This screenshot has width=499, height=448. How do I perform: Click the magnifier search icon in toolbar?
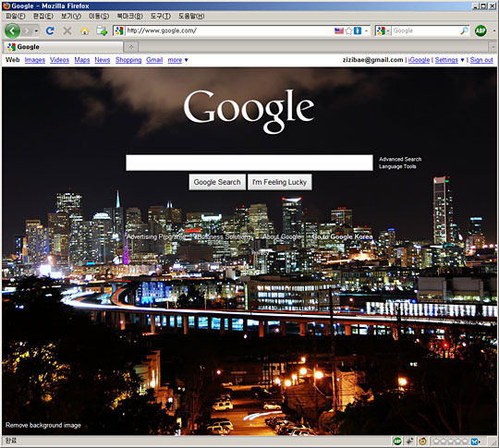464,30
